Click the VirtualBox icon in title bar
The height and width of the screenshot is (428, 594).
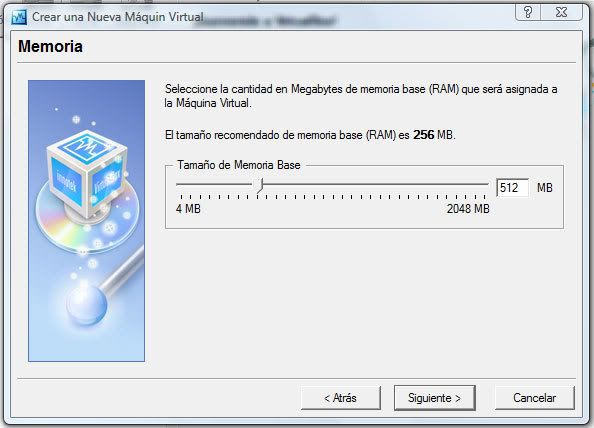coord(19,17)
